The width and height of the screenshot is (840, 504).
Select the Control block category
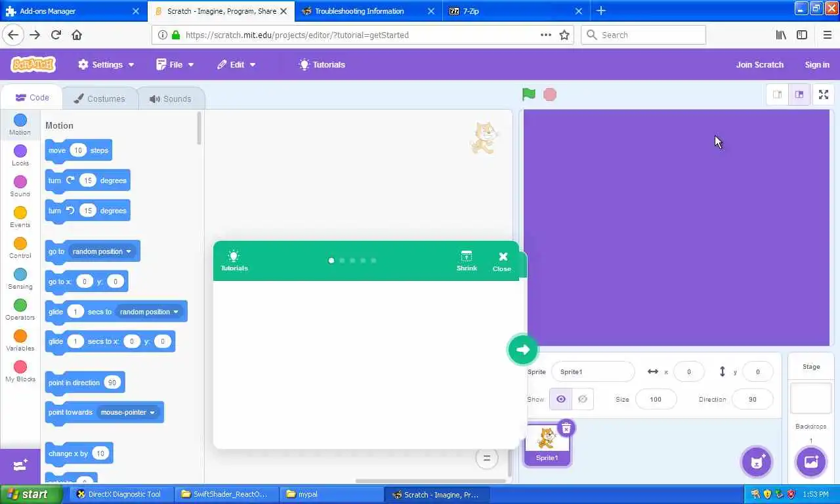tap(20, 248)
